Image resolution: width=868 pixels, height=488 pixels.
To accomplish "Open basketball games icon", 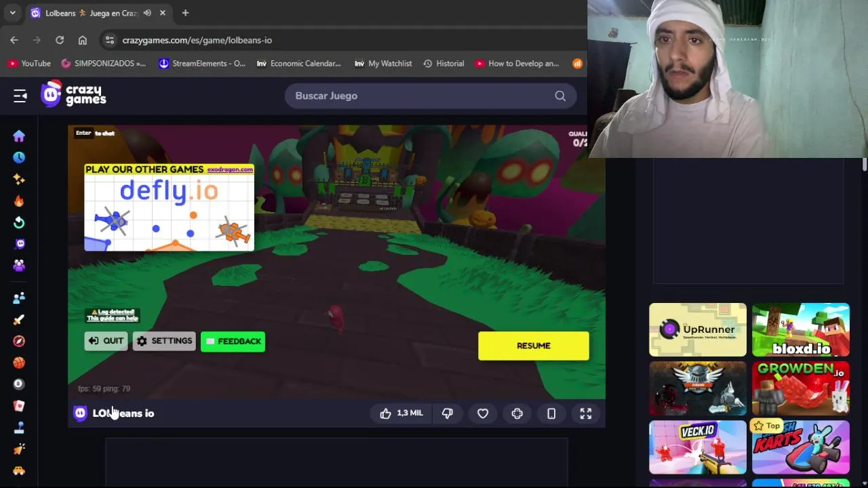I will (19, 363).
